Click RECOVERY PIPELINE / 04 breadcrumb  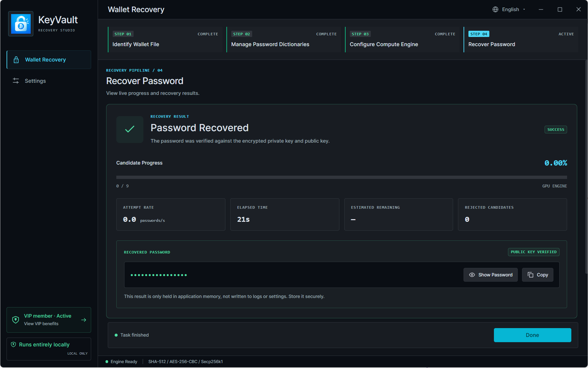point(134,70)
